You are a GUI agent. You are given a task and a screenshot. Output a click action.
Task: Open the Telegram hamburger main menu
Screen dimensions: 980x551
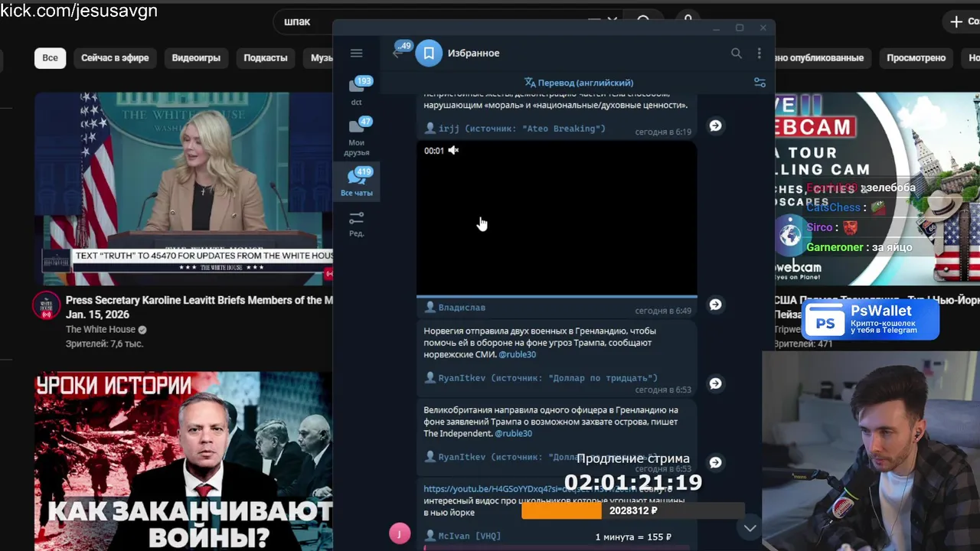point(356,53)
